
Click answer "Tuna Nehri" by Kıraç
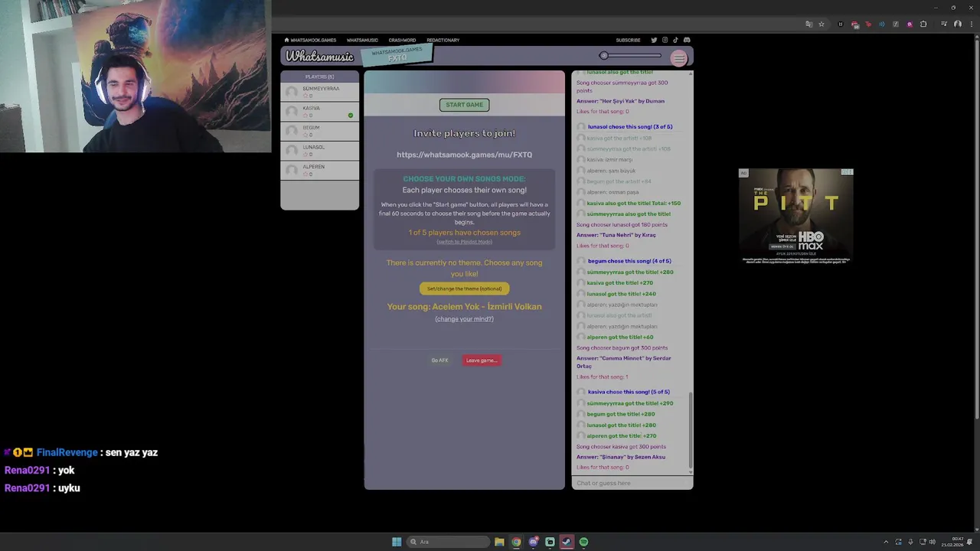[616, 235]
